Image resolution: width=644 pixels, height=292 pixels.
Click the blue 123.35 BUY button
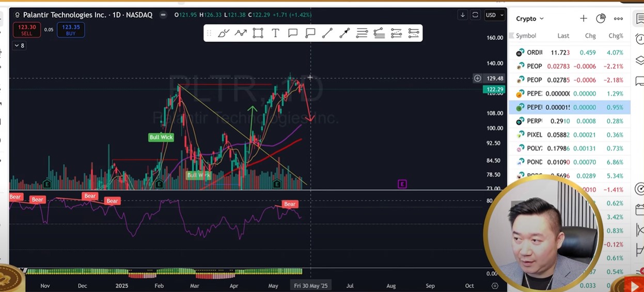coord(71,30)
